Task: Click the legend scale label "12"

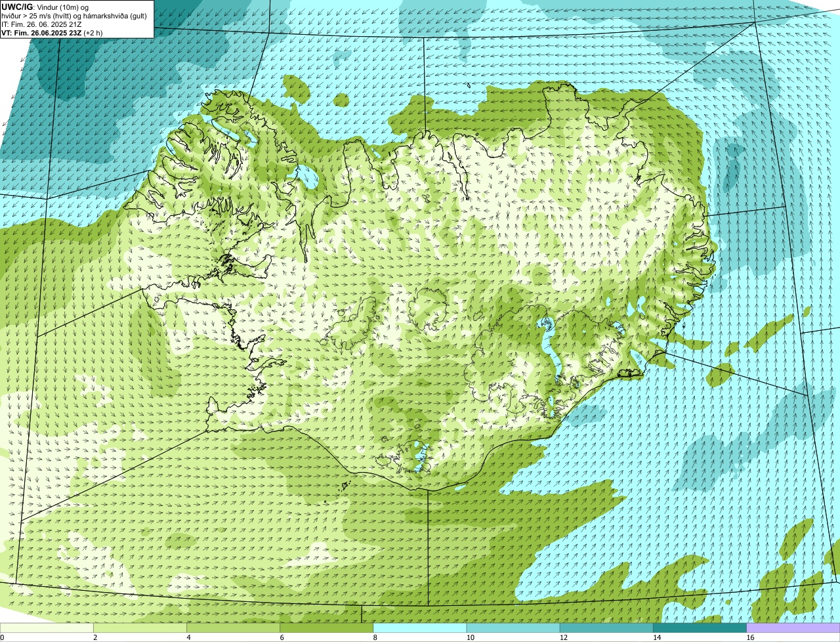Action: (x=563, y=637)
